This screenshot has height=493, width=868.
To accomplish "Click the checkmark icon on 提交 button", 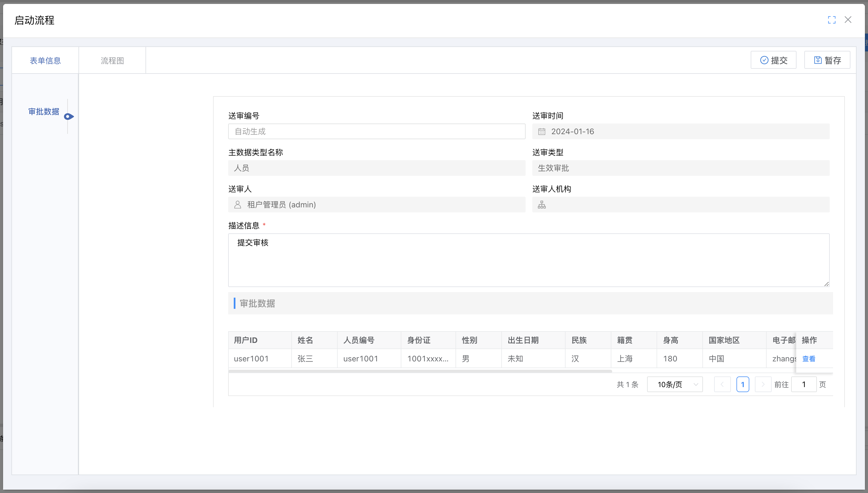I will click(764, 60).
